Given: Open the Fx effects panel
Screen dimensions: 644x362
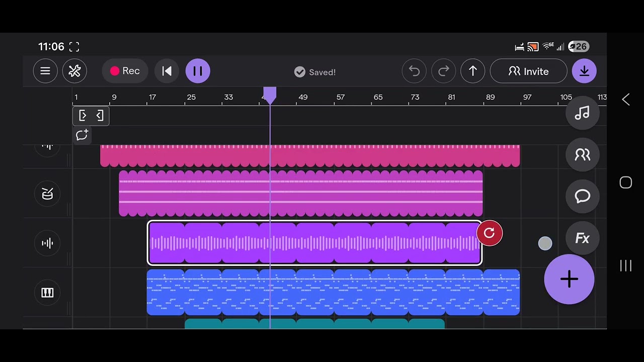Looking at the screenshot, I should click(582, 238).
